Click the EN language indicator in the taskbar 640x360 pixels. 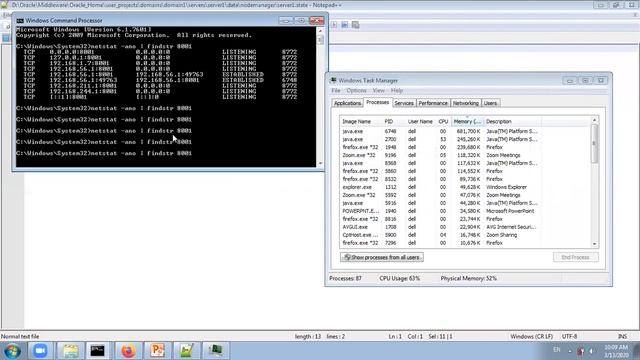click(557, 350)
